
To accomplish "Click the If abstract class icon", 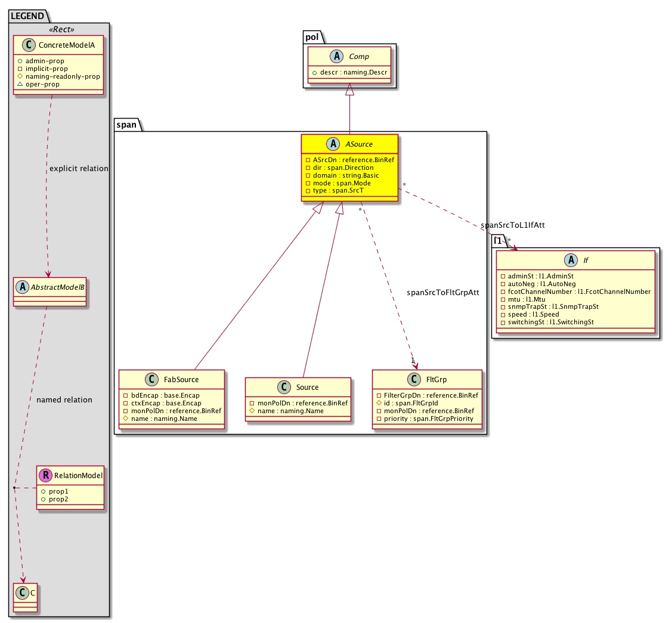I will point(569,259).
